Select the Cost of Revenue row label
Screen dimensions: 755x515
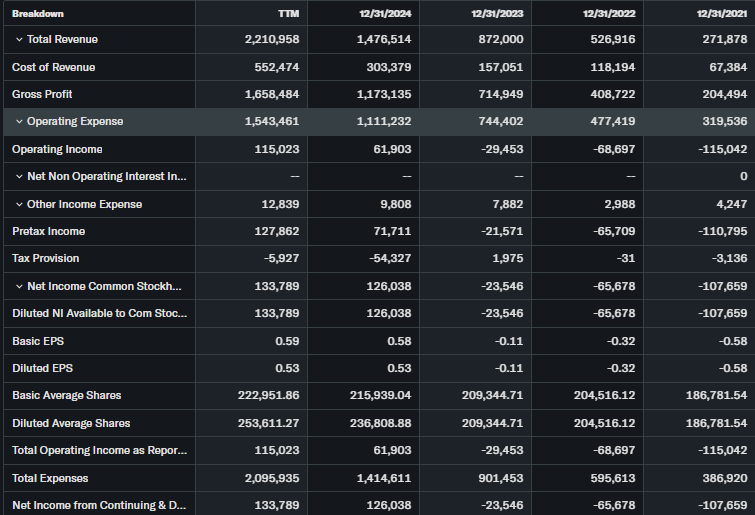[x=53, y=67]
